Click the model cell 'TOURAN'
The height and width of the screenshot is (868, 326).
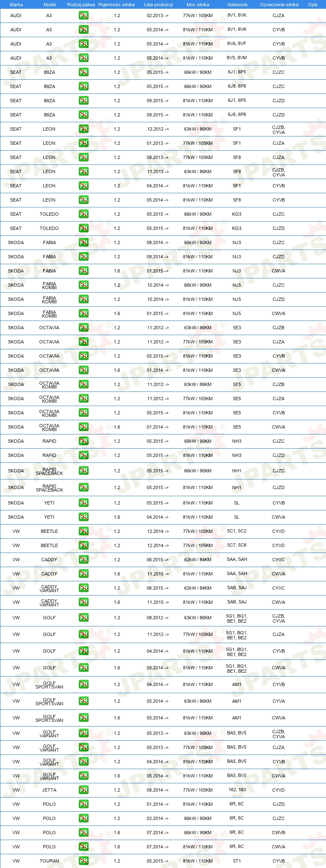coord(49,861)
